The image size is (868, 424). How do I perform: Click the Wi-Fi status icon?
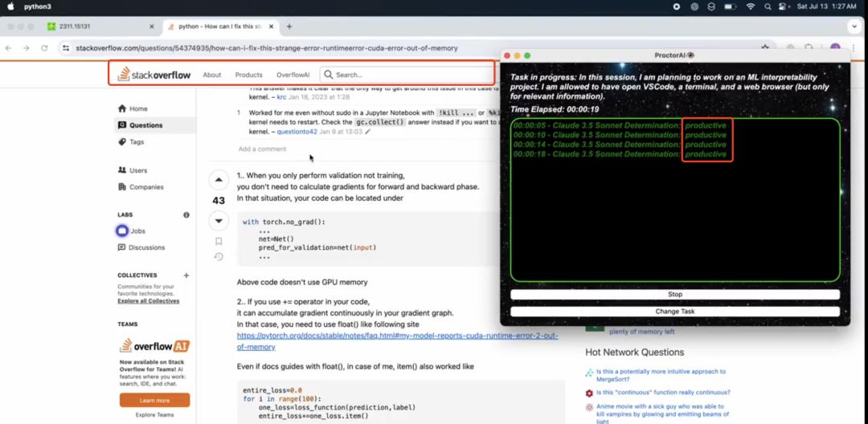pos(750,6)
